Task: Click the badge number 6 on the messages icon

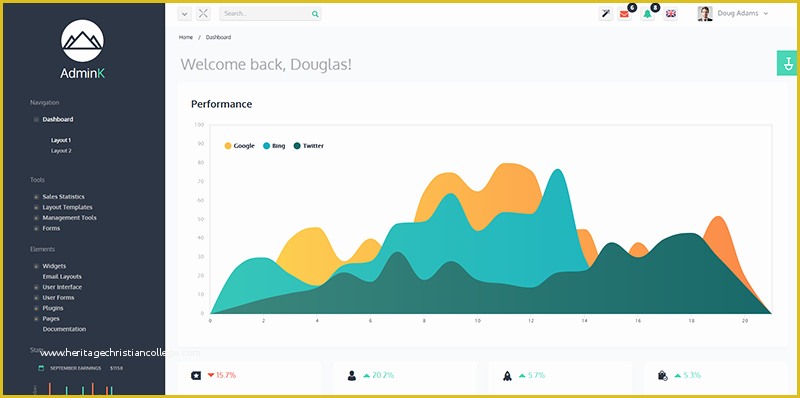Action: (632, 7)
